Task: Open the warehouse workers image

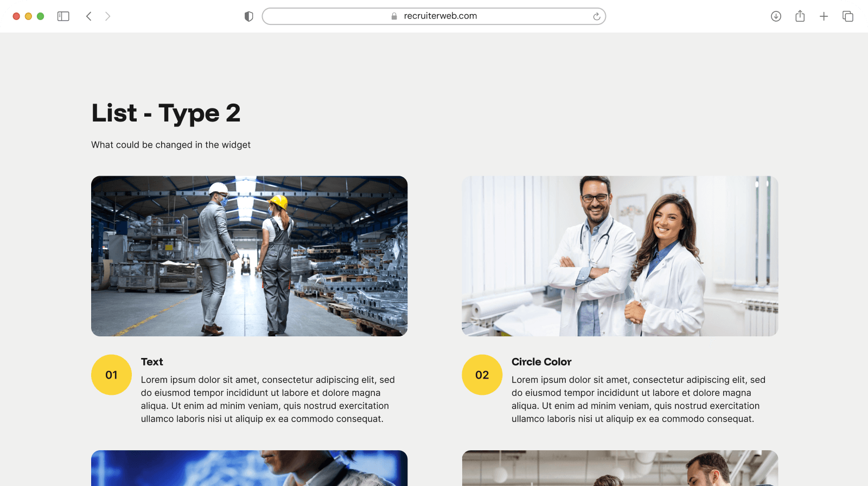Action: coord(249,256)
